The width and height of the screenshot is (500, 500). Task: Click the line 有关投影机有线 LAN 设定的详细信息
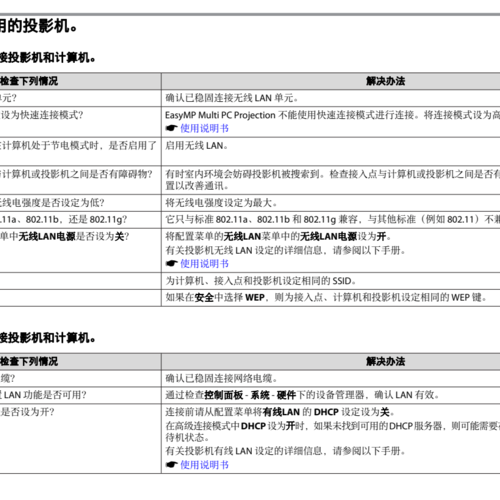click(x=286, y=451)
